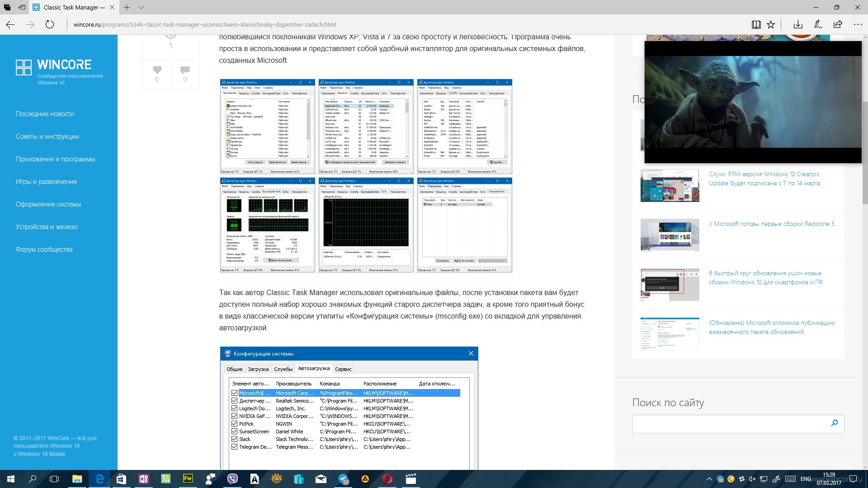
Task: Open Windows Store from taskbar
Action: click(121, 479)
